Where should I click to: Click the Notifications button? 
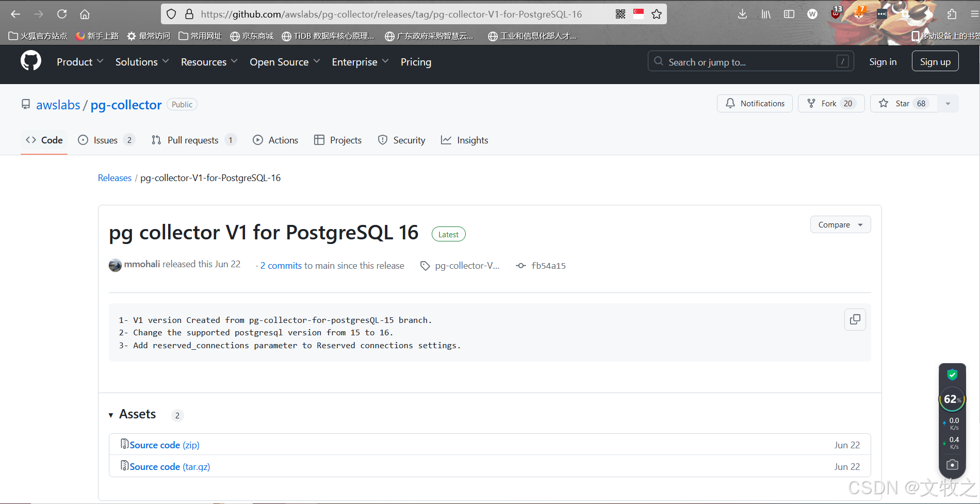point(755,104)
